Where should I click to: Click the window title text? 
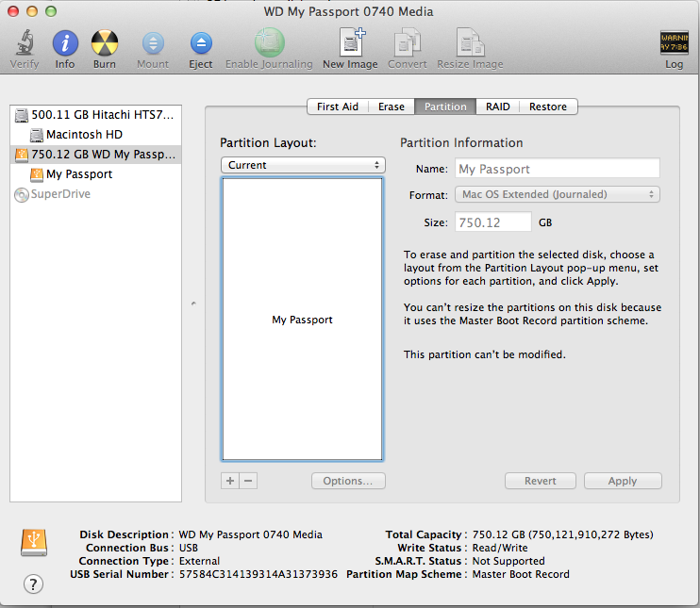[348, 11]
